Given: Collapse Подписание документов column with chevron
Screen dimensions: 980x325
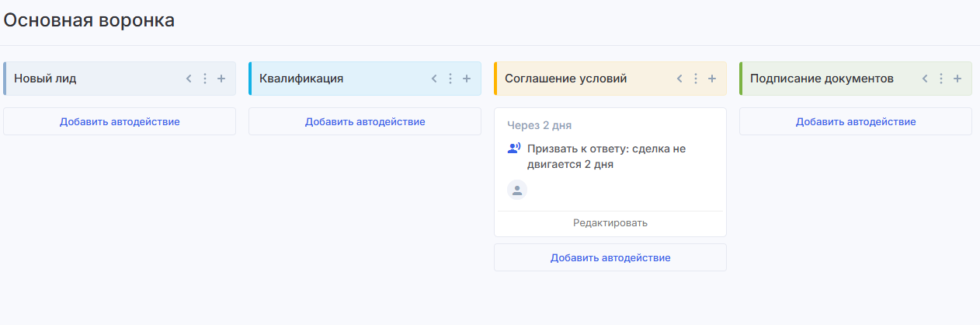Looking at the screenshot, I should point(925,79).
